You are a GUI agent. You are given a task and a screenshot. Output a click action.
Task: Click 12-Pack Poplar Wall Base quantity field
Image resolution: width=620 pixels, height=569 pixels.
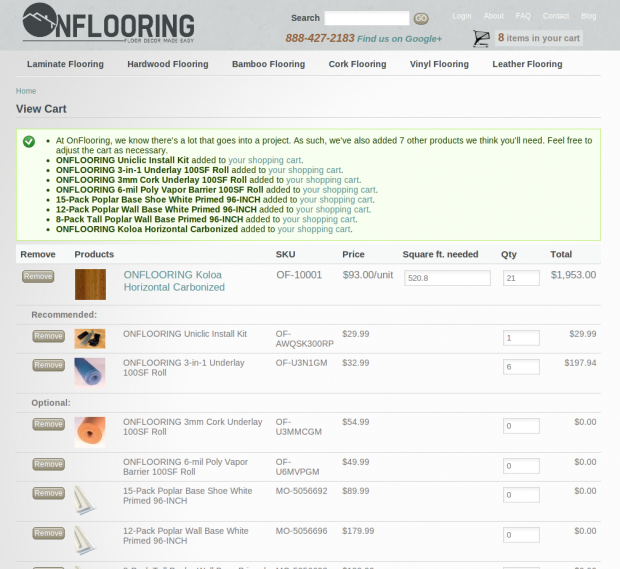521,535
